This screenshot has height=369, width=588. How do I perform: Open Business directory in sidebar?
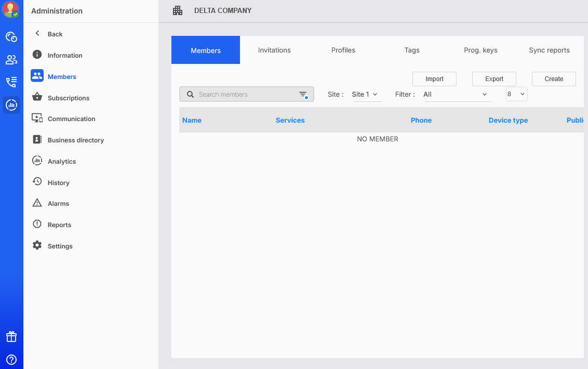point(75,140)
